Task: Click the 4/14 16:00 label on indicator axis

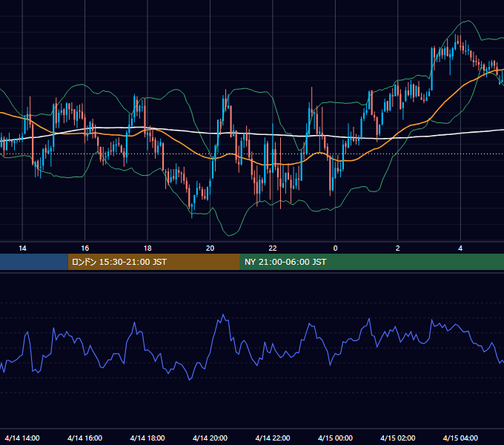Action: (x=84, y=438)
